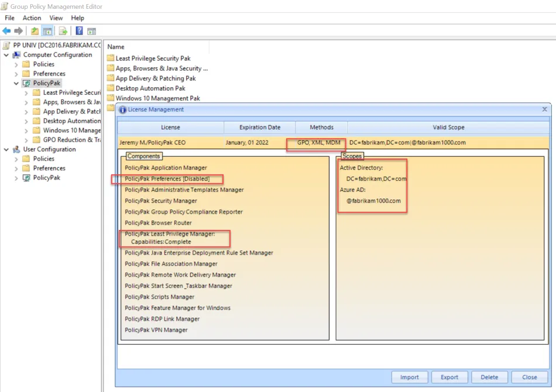Image resolution: width=556 pixels, height=392 pixels.
Task: Click the GPO Reduction folder icon in tree
Action: [x=36, y=140]
